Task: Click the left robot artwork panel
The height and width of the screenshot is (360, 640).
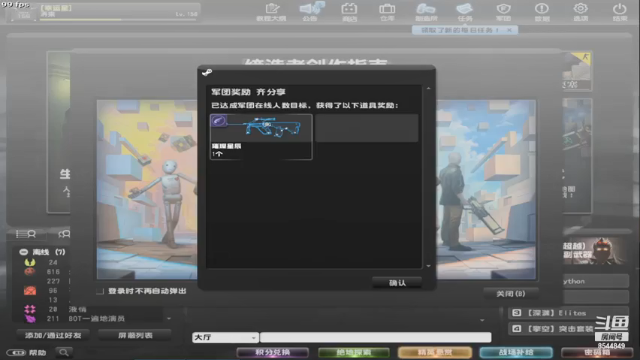Action: (147, 190)
